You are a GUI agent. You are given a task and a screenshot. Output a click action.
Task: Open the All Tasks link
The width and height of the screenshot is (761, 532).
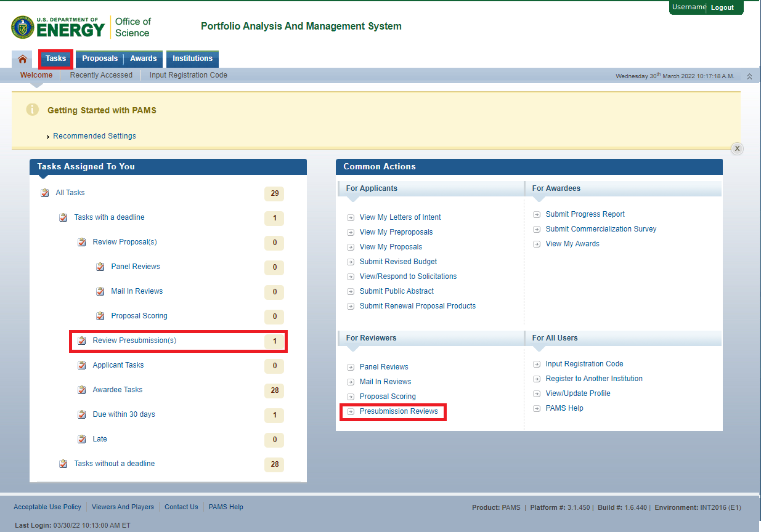tap(70, 193)
